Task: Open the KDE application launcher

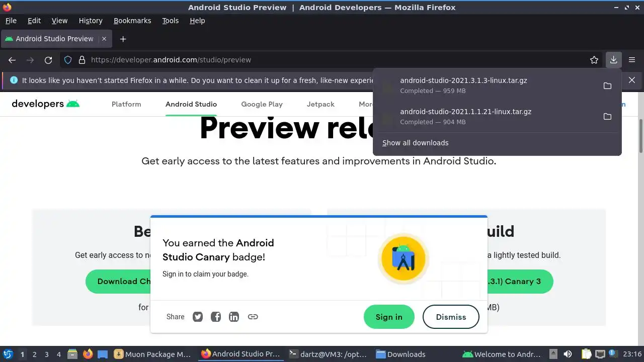Action: [8, 354]
